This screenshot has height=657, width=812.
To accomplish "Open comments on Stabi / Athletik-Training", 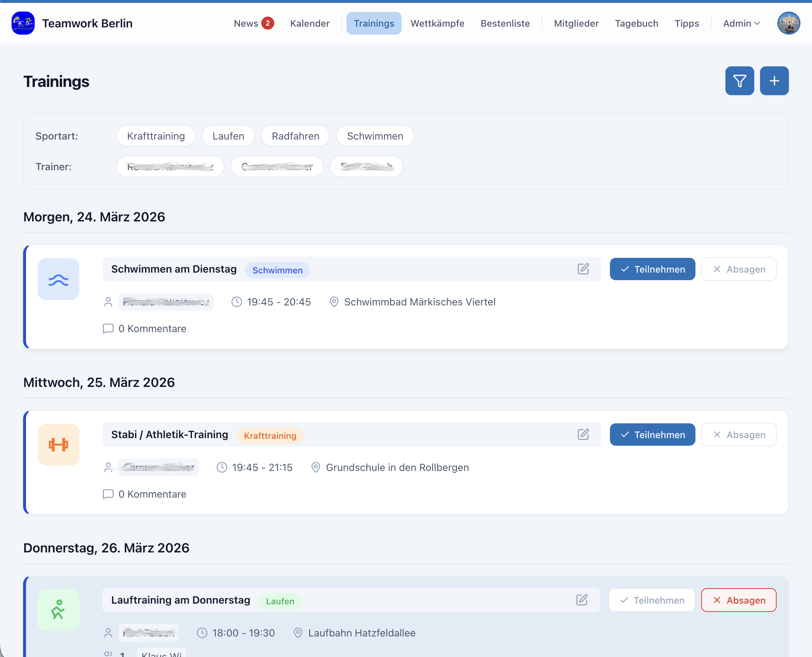I will 145,494.
